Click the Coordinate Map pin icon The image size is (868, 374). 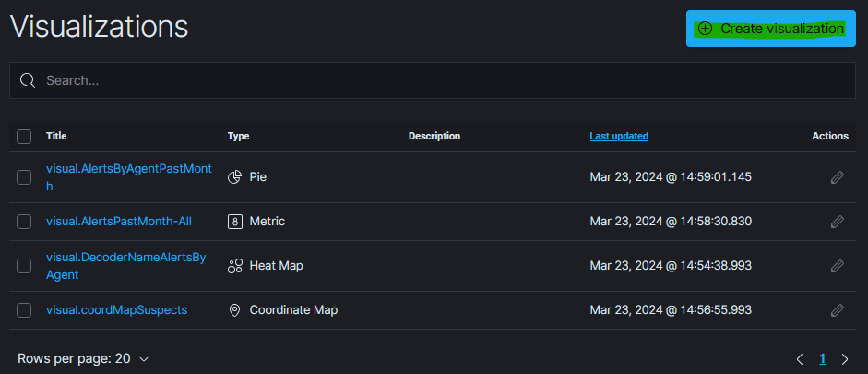click(x=235, y=310)
